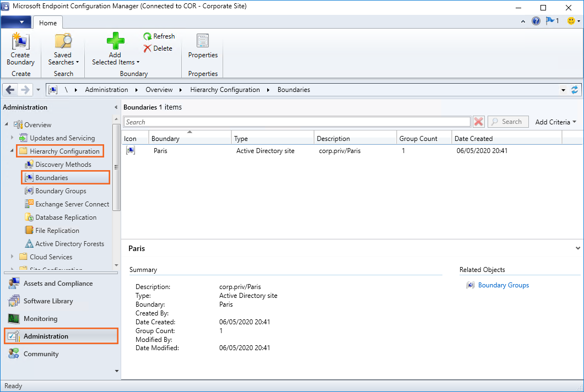This screenshot has width=584, height=392.
Task: Open the Boundary Groups related link
Action: click(503, 285)
